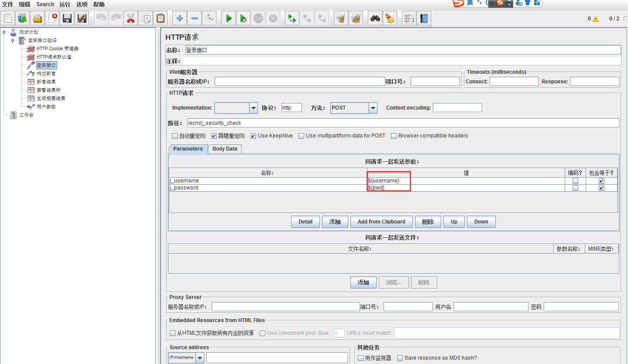This screenshot has height=364, width=628.
Task: Open Search with the binoculars icon
Action: (375, 18)
